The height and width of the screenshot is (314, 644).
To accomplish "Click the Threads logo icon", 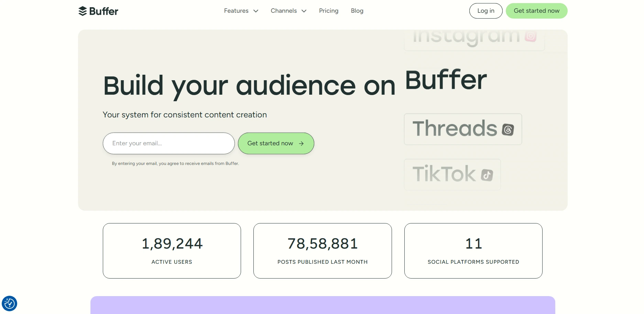I will tap(508, 129).
